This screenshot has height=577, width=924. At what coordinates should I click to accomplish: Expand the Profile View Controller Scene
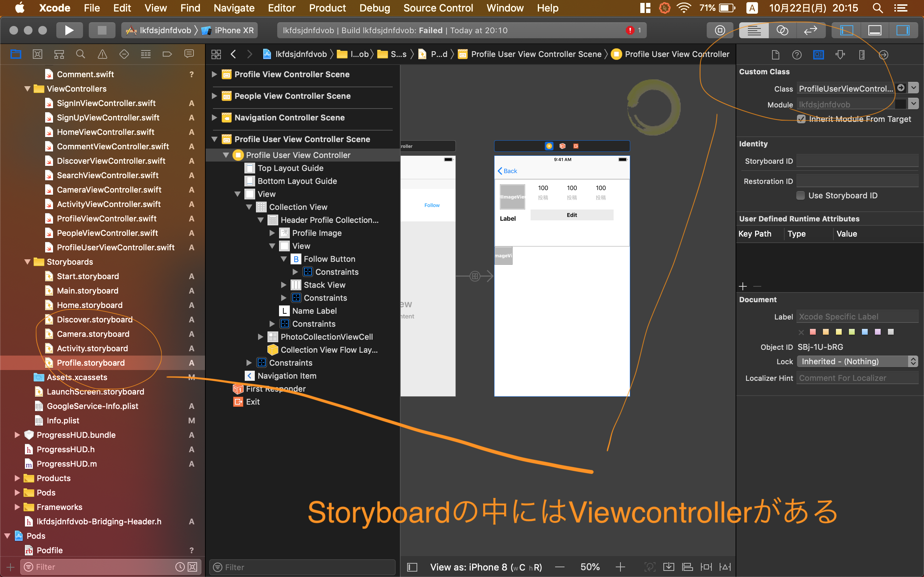tap(214, 74)
